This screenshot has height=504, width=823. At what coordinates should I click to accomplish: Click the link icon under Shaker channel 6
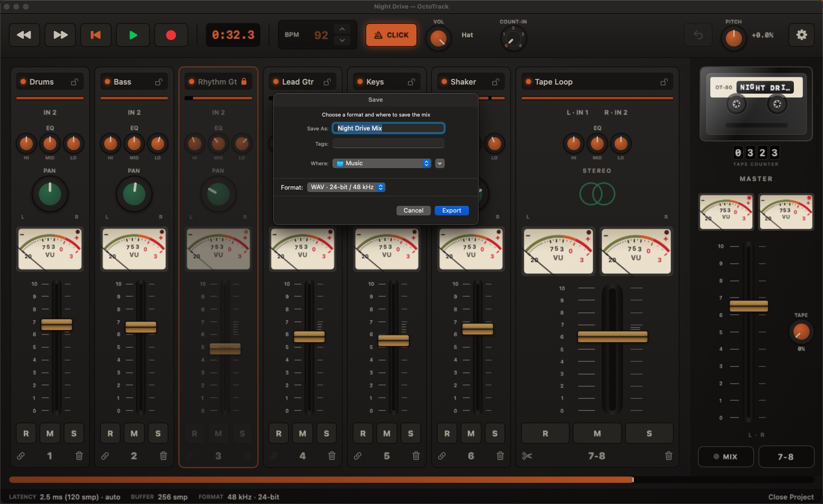pyautogui.click(x=442, y=456)
